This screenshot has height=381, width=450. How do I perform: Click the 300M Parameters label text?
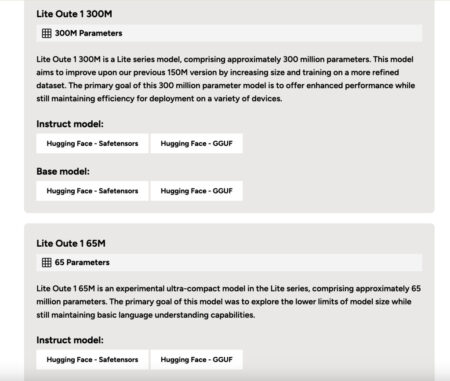88,33
